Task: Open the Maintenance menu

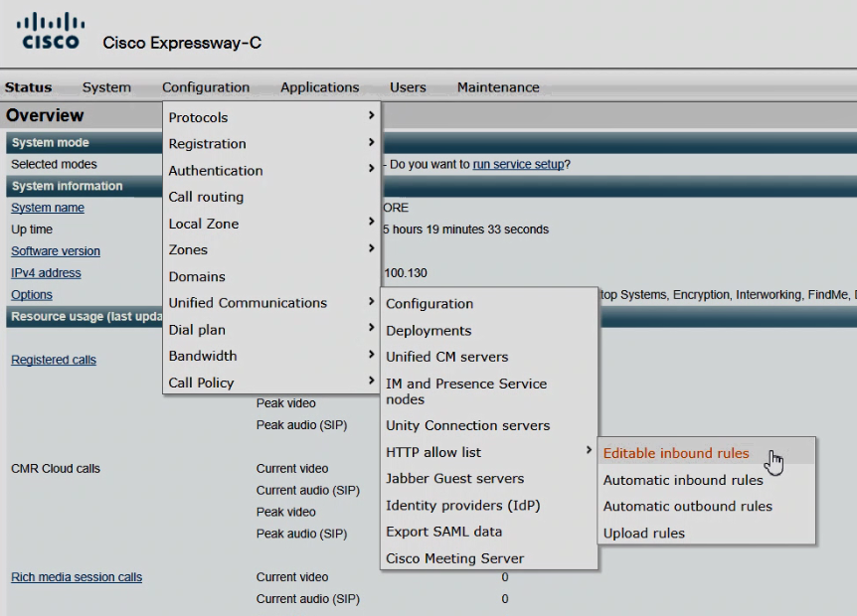Action: pos(498,87)
